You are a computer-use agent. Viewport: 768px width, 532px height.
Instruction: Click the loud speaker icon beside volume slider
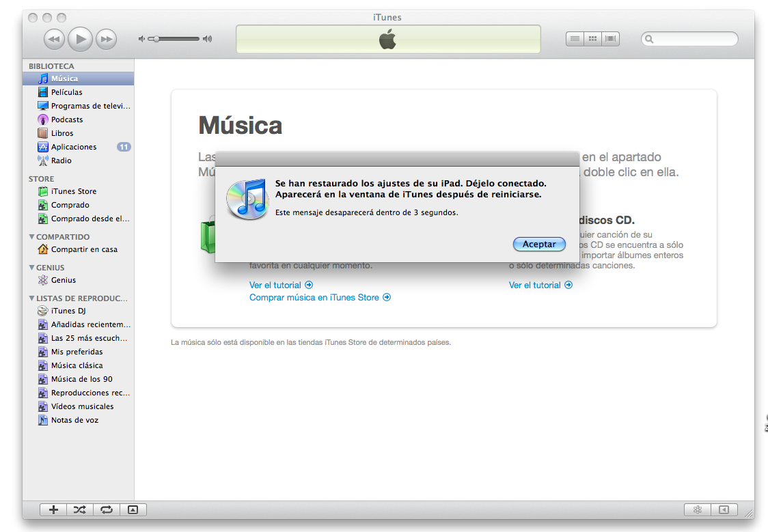pos(208,39)
